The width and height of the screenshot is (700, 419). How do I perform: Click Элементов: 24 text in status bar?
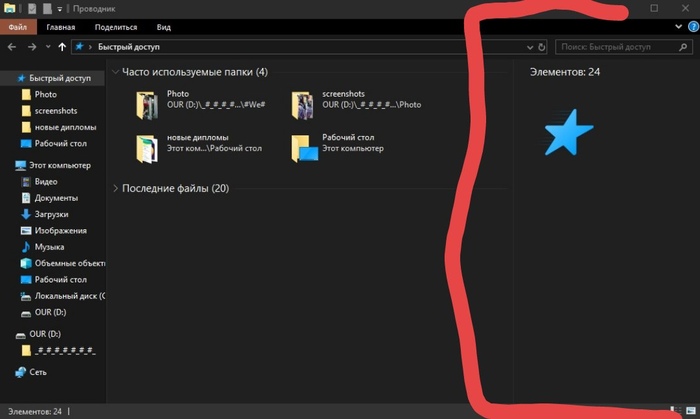tap(35, 411)
